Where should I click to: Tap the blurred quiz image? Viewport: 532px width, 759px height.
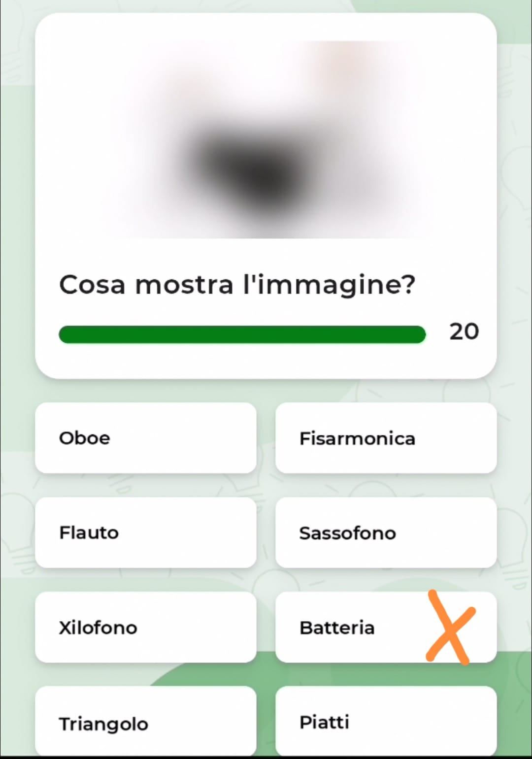click(x=266, y=139)
